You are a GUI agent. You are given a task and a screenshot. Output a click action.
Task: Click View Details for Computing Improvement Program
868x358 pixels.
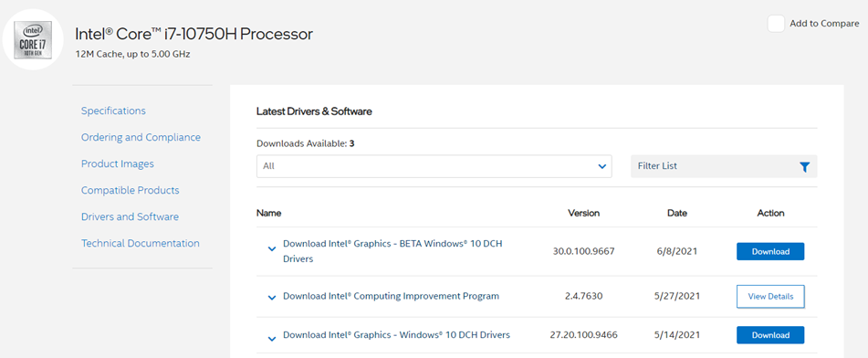(770, 297)
